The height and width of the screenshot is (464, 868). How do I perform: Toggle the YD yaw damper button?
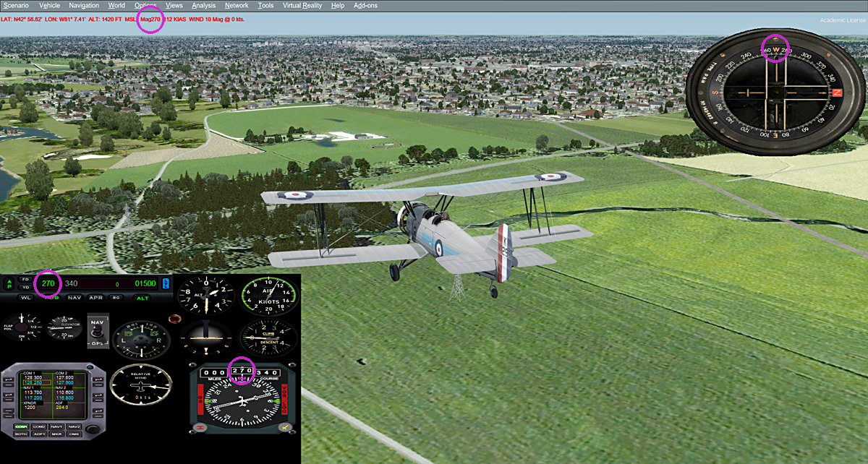tap(26, 288)
